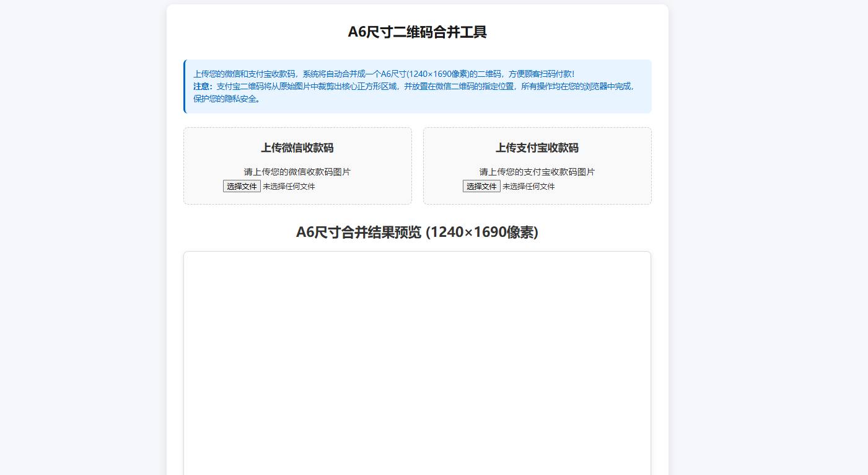Screen dimensions: 868x475
Task: Click the page title A6尺寸二维码合并工具
Action: coord(417,32)
